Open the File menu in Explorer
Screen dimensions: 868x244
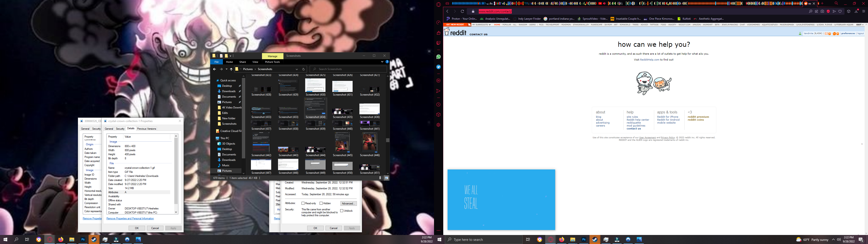pyautogui.click(x=217, y=62)
